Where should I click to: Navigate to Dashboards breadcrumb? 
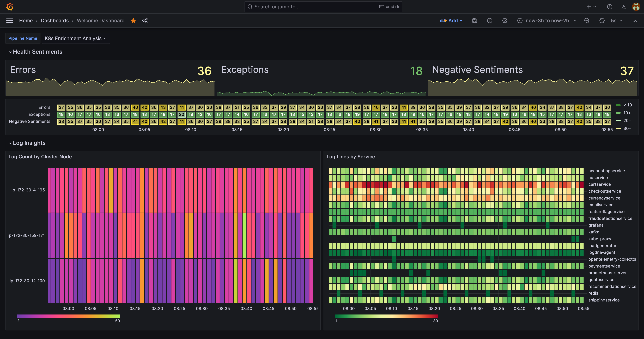pyautogui.click(x=55, y=21)
